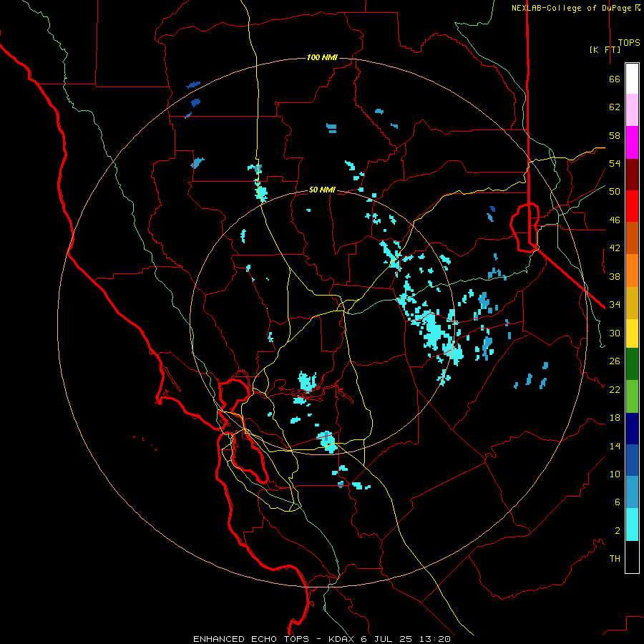The image size is (644, 644).
Task: Select the ENHANCED ECHO TOPS product title
Action: [251, 639]
